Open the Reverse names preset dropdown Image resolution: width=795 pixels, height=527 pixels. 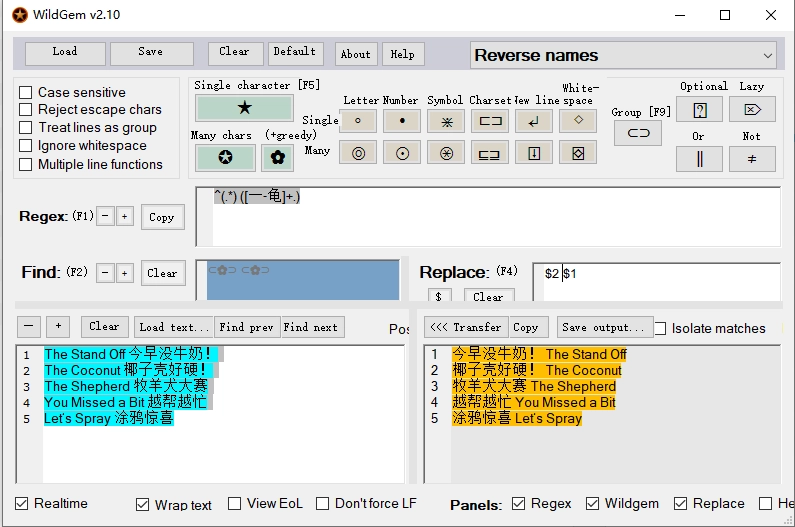[623, 56]
